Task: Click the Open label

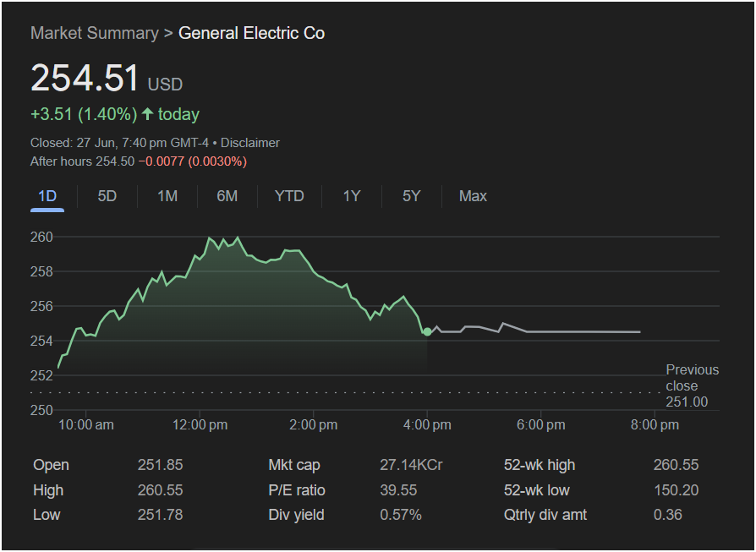Action: (51, 465)
